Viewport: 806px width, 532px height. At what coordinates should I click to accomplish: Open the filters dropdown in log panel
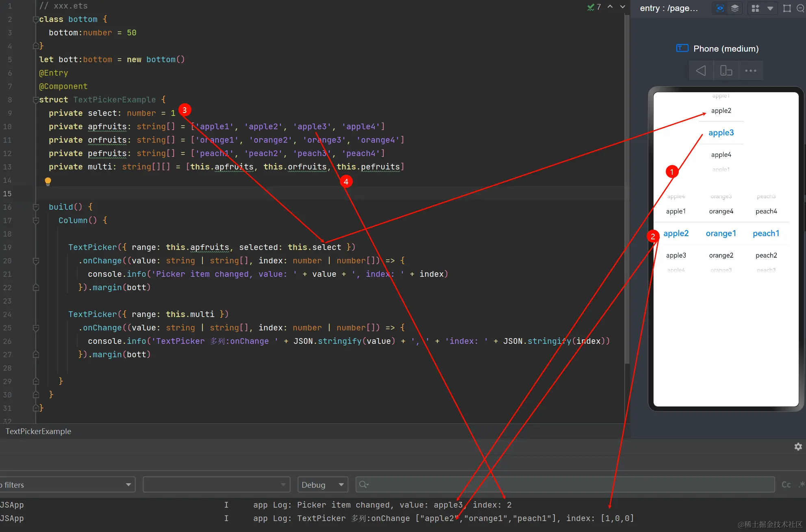(67, 484)
